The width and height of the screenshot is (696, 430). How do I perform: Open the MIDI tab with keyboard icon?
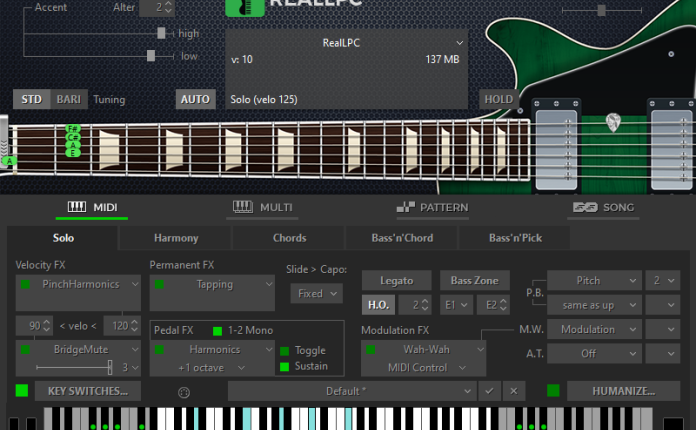coord(92,207)
